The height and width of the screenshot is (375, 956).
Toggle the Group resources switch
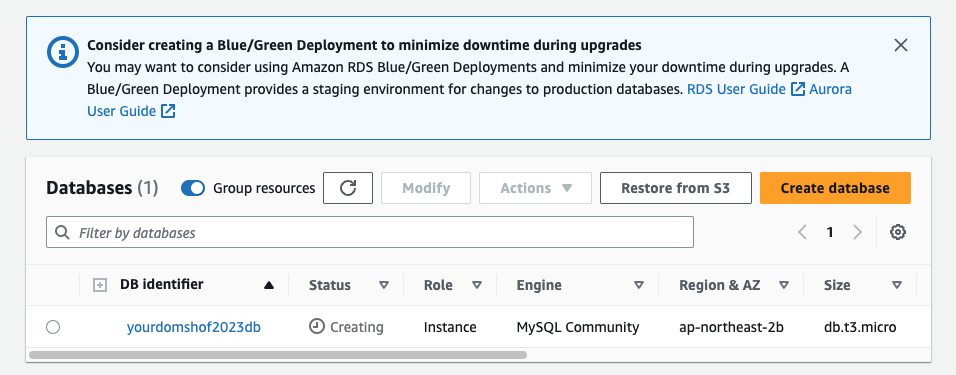pyautogui.click(x=193, y=188)
